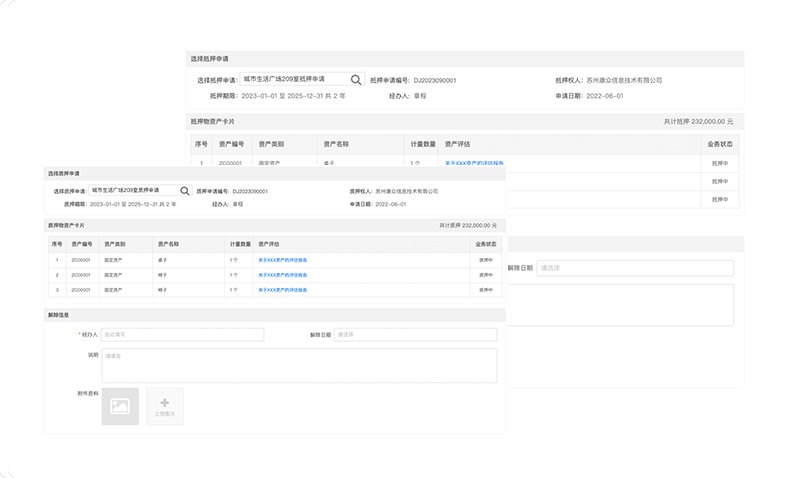Open the 解除日期 selector in the back panel
This screenshot has height=478, width=803.
(634, 268)
